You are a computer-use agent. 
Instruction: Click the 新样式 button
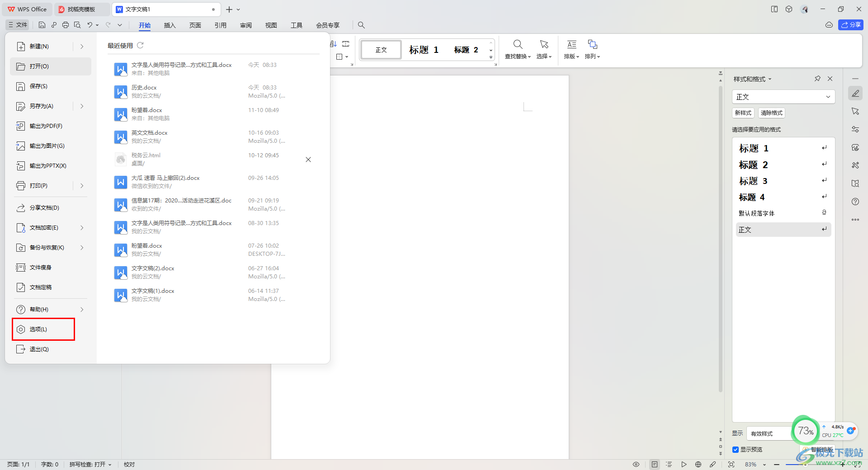(743, 113)
